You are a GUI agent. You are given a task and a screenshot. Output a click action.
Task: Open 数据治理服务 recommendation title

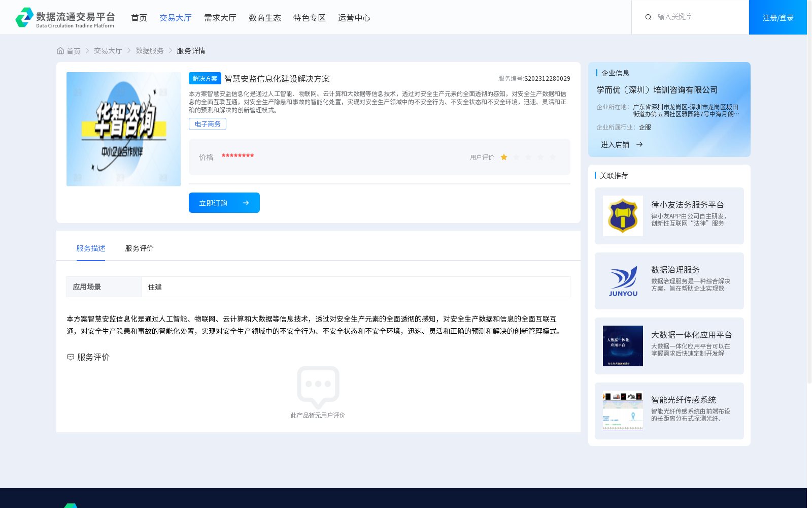point(675,270)
